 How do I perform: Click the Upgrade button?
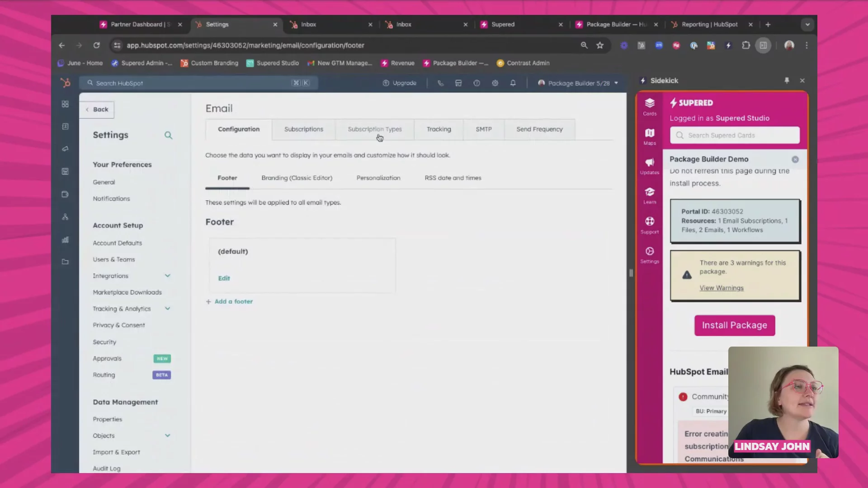(x=400, y=83)
